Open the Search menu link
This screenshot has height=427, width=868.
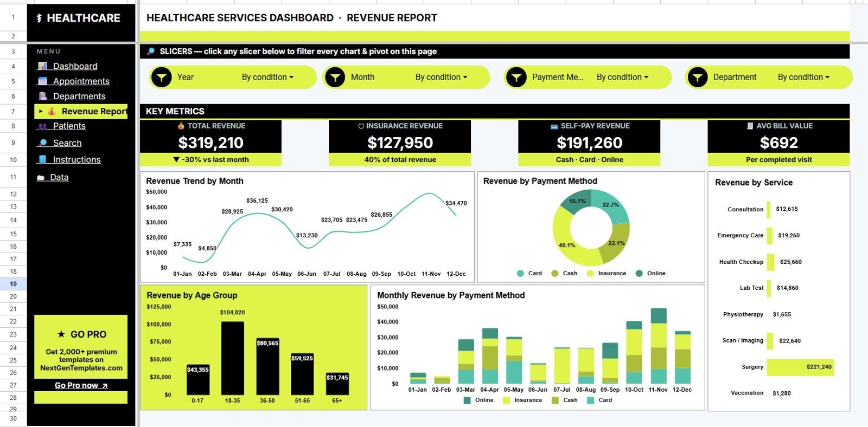67,143
